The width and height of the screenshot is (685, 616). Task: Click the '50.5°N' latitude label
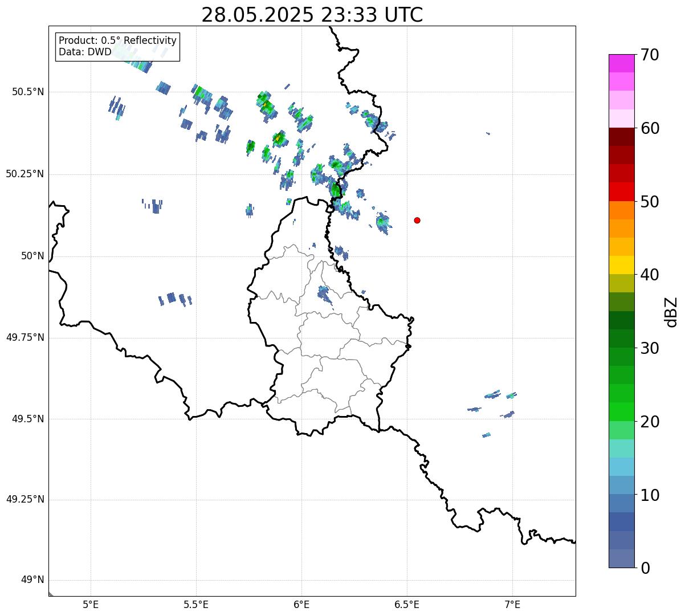[28, 92]
